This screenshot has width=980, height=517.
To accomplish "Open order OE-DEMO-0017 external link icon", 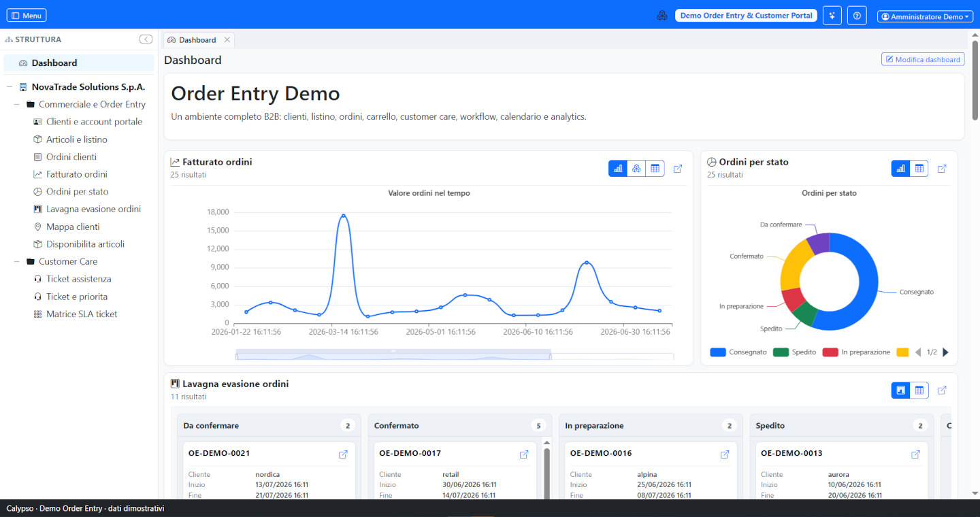I will tap(524, 454).
